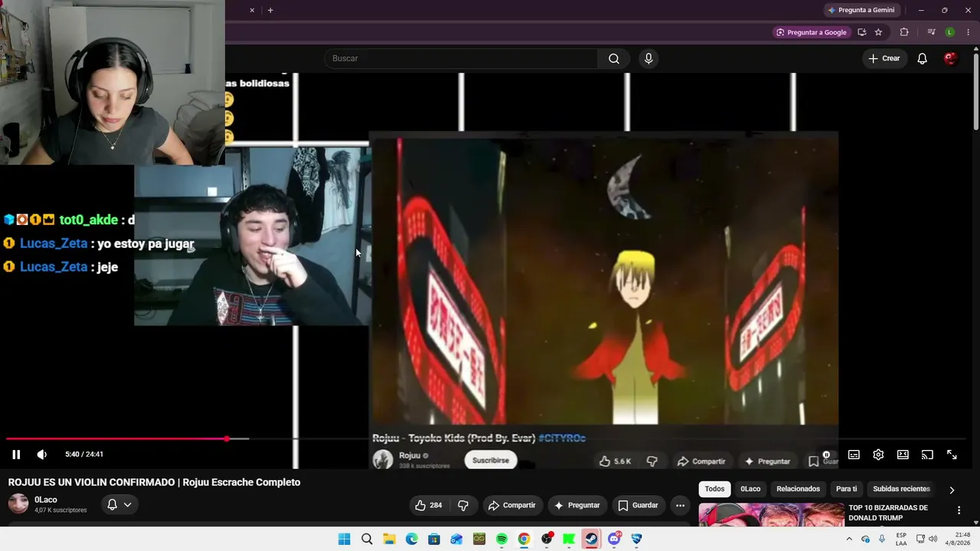Screen dimensions: 980x551
Task: Open YouTube notifications bell
Action: click(x=923, y=59)
